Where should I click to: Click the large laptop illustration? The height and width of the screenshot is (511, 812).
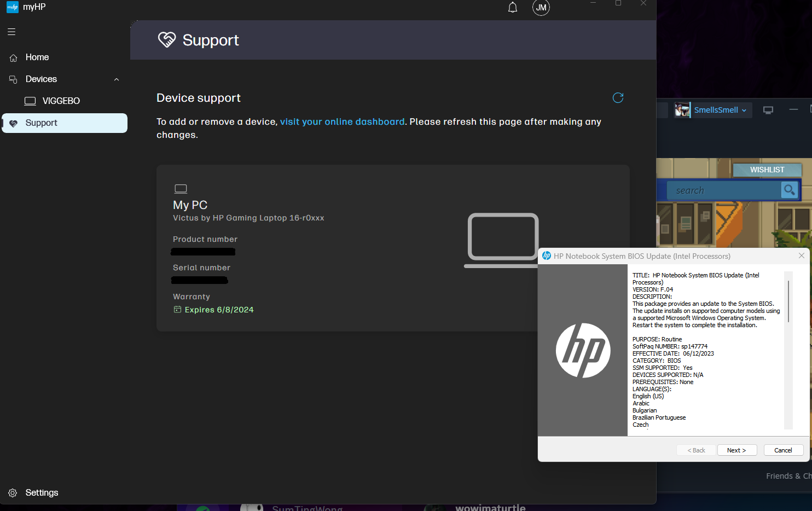[503, 240]
